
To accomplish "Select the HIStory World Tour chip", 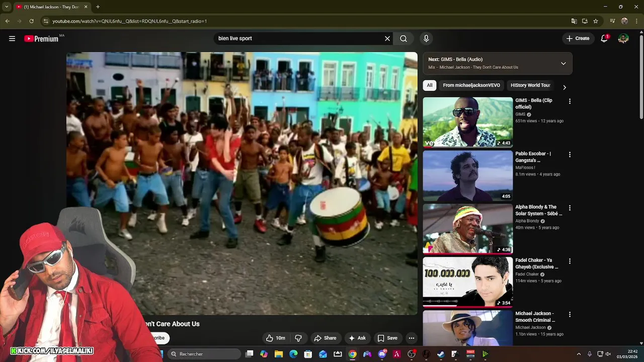I will pos(530,85).
